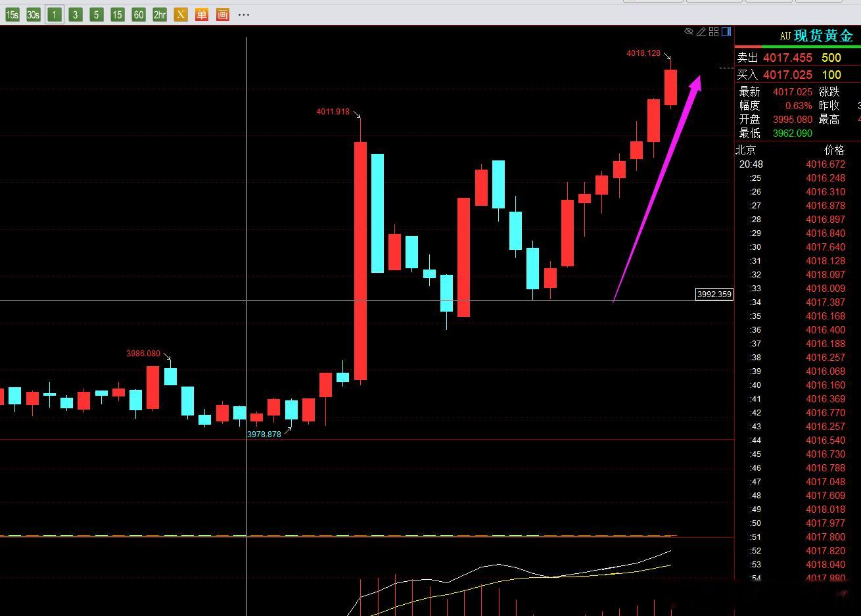Click the 3992.359 crosshair price tag

[x=714, y=295]
